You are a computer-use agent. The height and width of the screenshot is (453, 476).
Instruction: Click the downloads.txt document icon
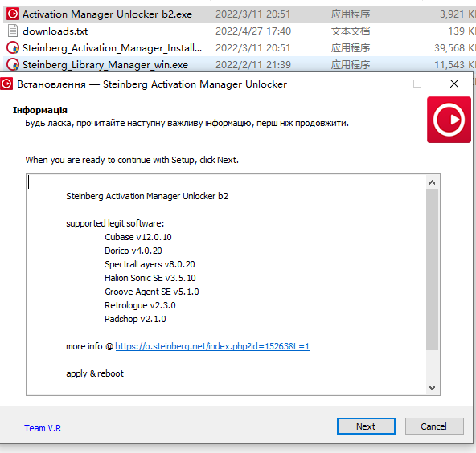(x=13, y=31)
